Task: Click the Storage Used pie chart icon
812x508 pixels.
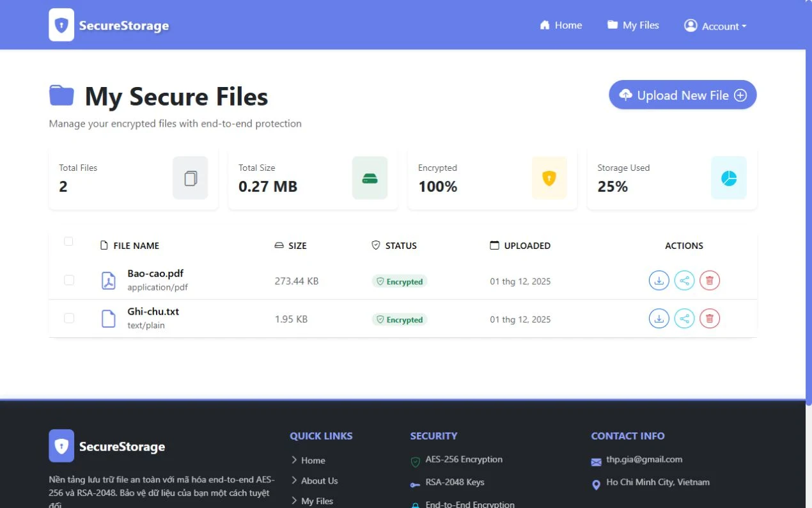Action: [729, 178]
